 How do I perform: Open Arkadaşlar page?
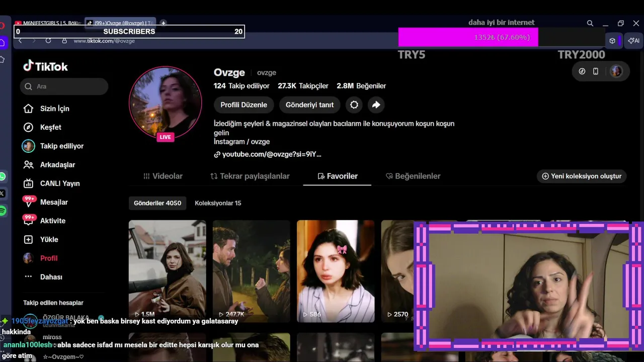click(57, 164)
